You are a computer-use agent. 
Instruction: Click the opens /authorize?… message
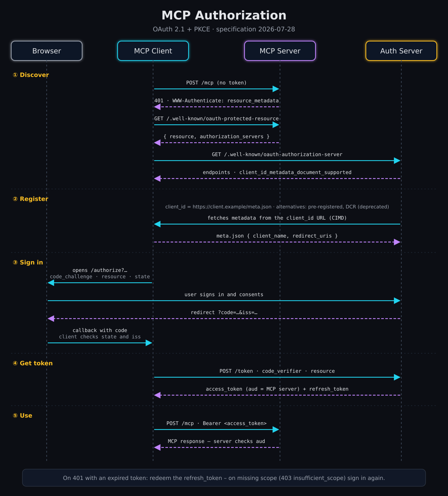click(x=100, y=270)
